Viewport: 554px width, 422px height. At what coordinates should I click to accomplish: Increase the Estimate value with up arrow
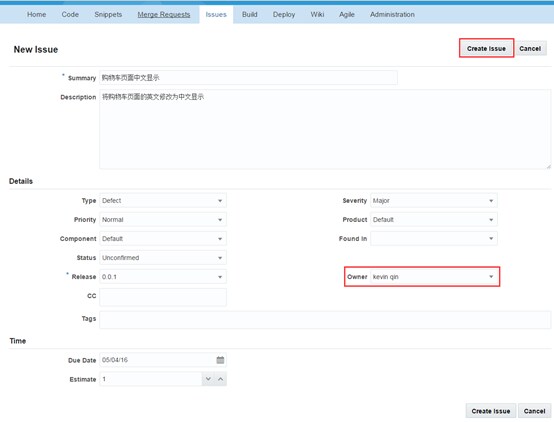[220, 379]
